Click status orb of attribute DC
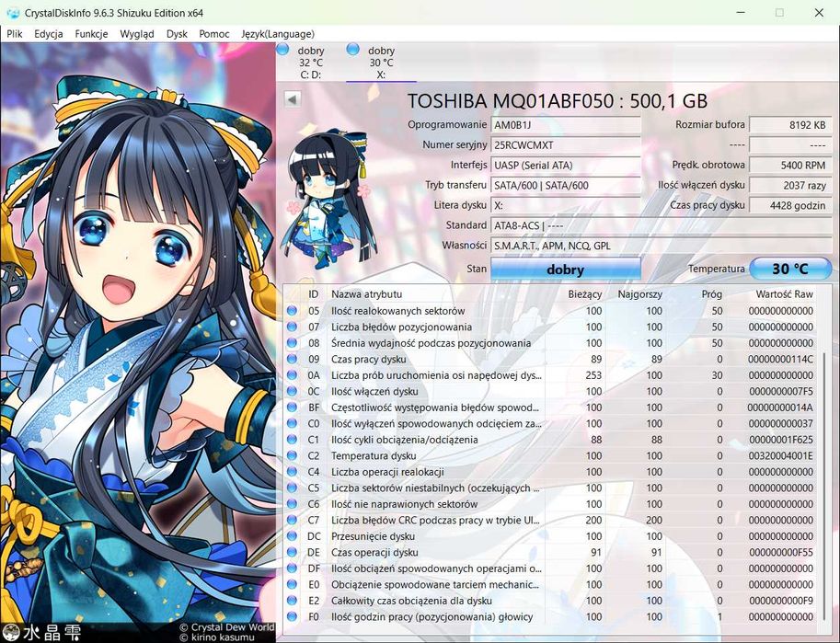Image resolution: width=840 pixels, height=643 pixels. (292, 535)
